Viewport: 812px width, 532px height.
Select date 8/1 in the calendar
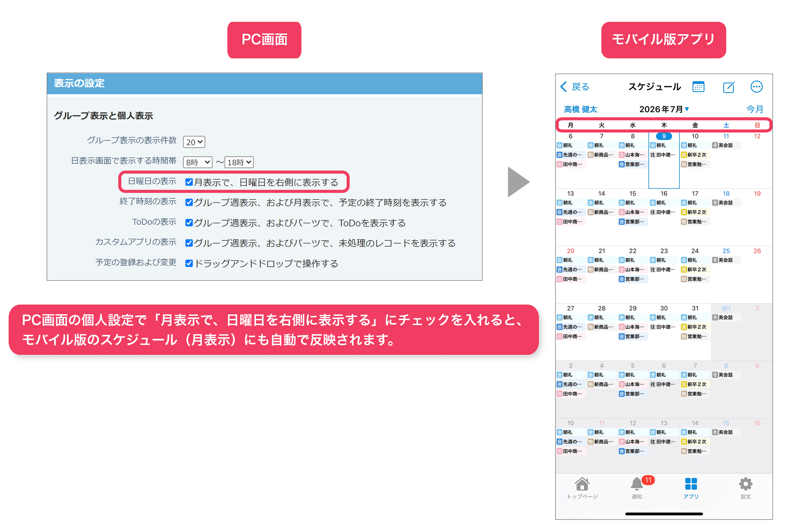coord(726,308)
